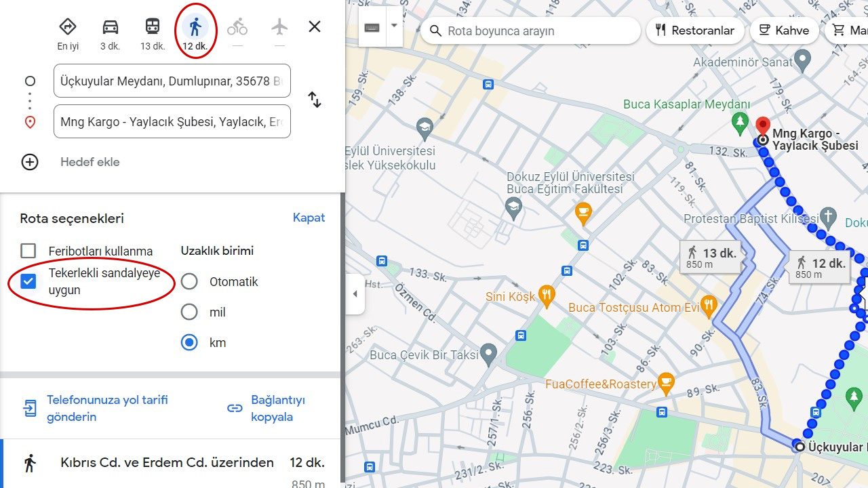Filter by 'Restoranlar' chip
This screenshot has height=488, width=868.
(695, 30)
